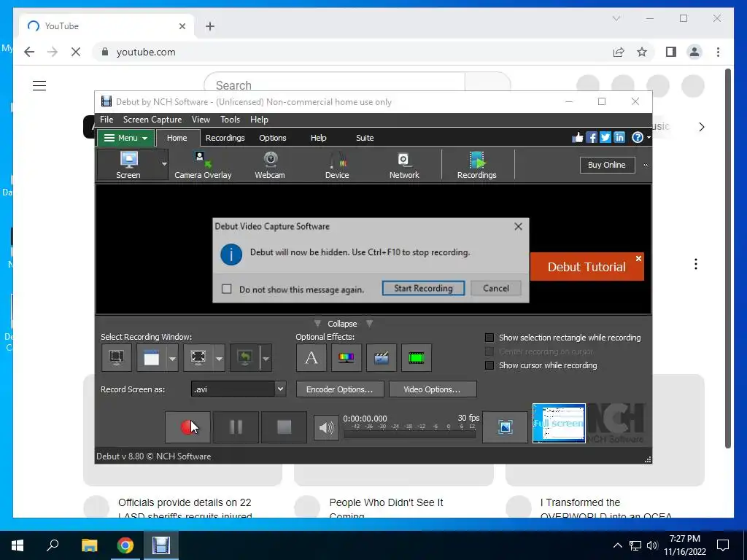The width and height of the screenshot is (747, 560).
Task: Dismiss the Debut Tutorial banner
Action: (x=638, y=258)
